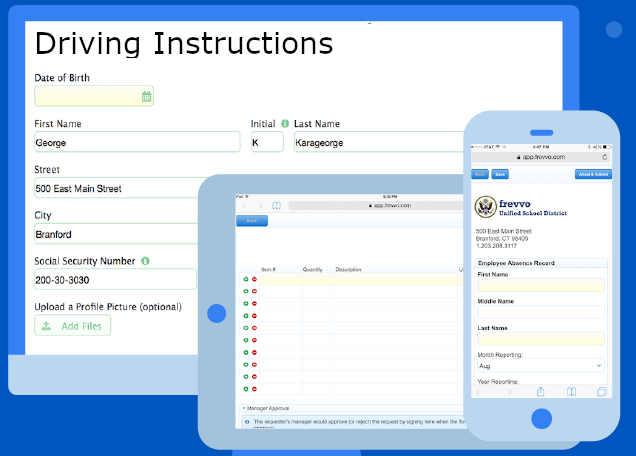Click the red remove-row icon in first table row
This screenshot has height=456, width=636.
(254, 280)
